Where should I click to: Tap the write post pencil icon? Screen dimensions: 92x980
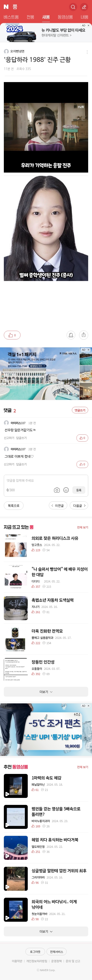[x=84, y=7]
